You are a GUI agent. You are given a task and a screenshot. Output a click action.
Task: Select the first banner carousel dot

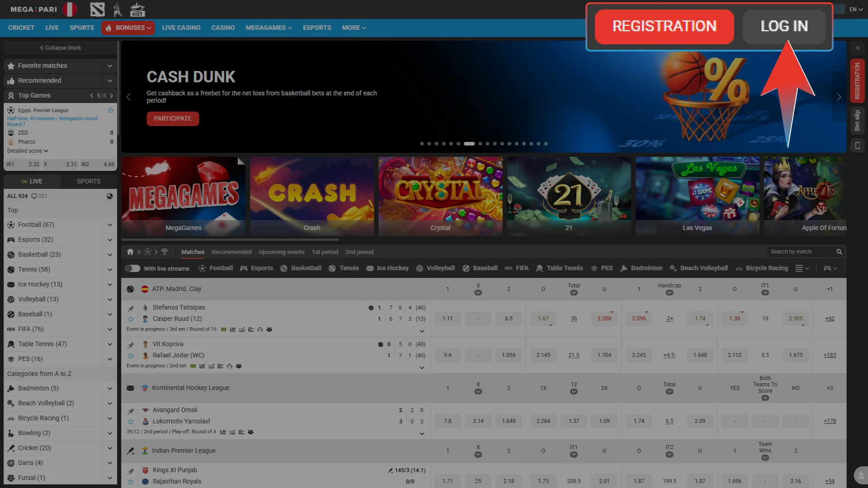pos(422,144)
